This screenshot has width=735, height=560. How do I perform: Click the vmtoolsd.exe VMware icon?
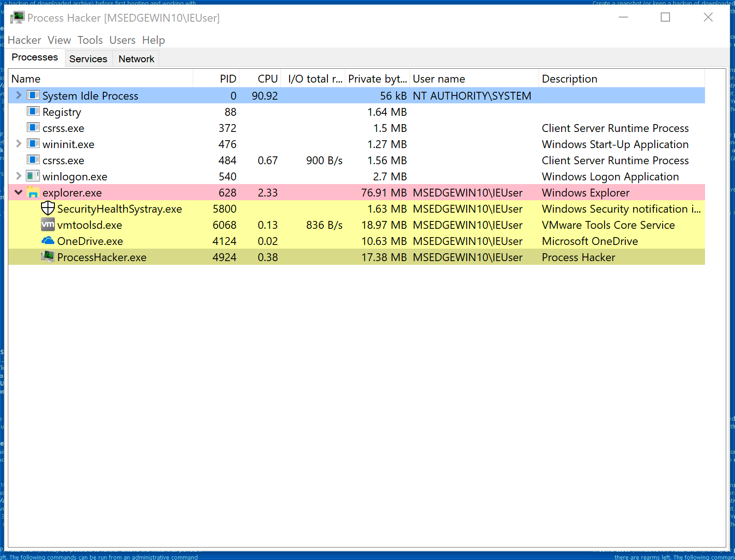coord(48,225)
